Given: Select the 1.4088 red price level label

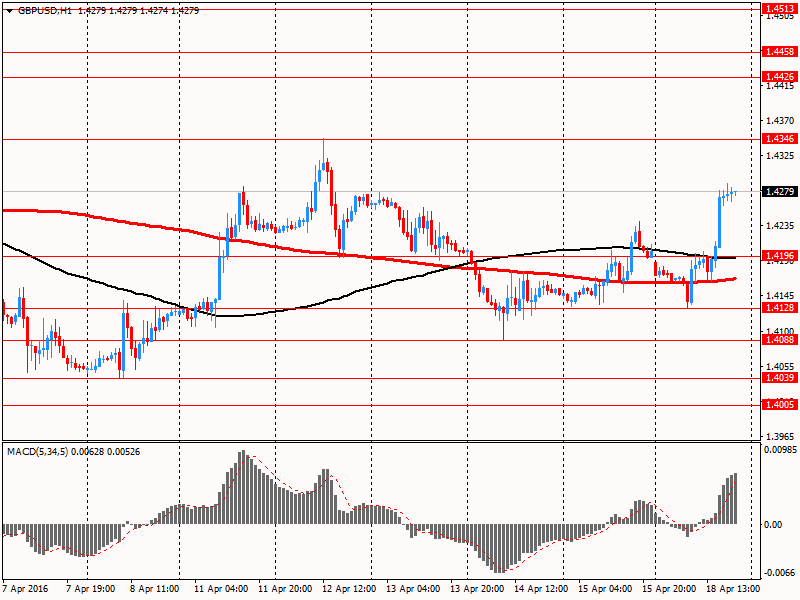Looking at the screenshot, I should 780,339.
